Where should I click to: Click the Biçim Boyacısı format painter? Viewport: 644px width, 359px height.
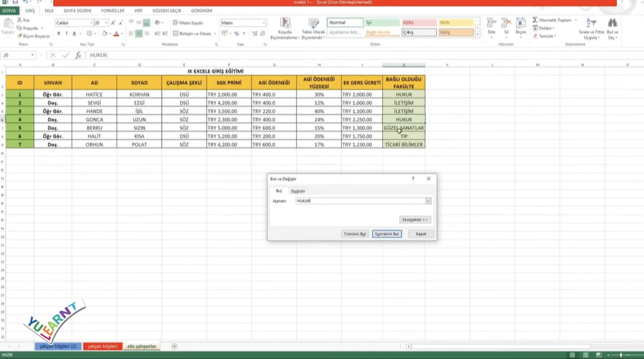click(33, 36)
